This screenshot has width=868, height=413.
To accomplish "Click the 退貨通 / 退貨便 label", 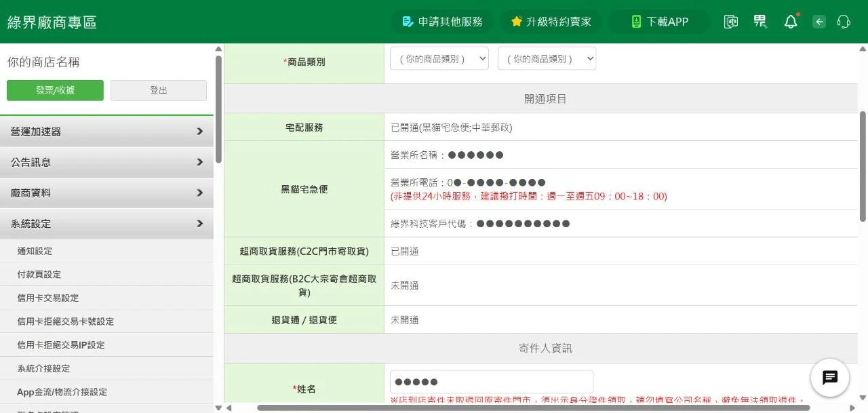I will pyautogui.click(x=304, y=320).
